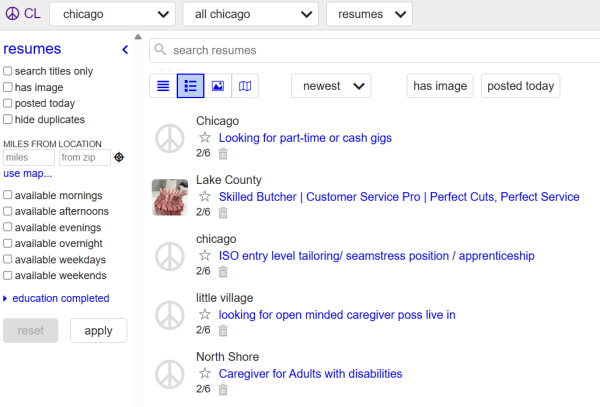Collapse the resumes sidebar with the left chevron

pos(125,49)
